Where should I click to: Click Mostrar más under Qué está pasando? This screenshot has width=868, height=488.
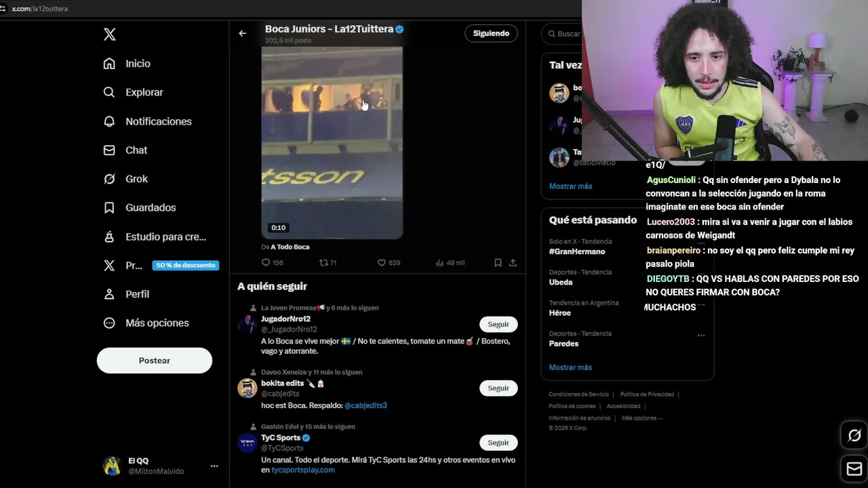pos(570,367)
